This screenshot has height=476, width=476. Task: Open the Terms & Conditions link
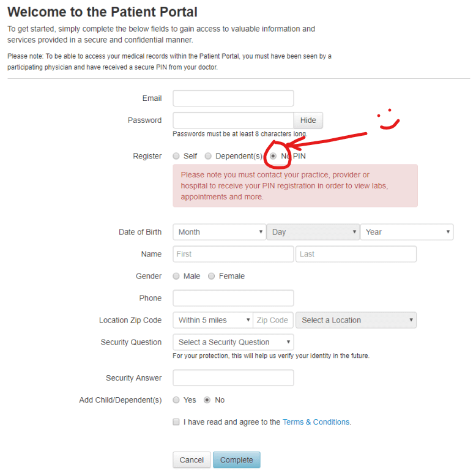[x=316, y=422]
